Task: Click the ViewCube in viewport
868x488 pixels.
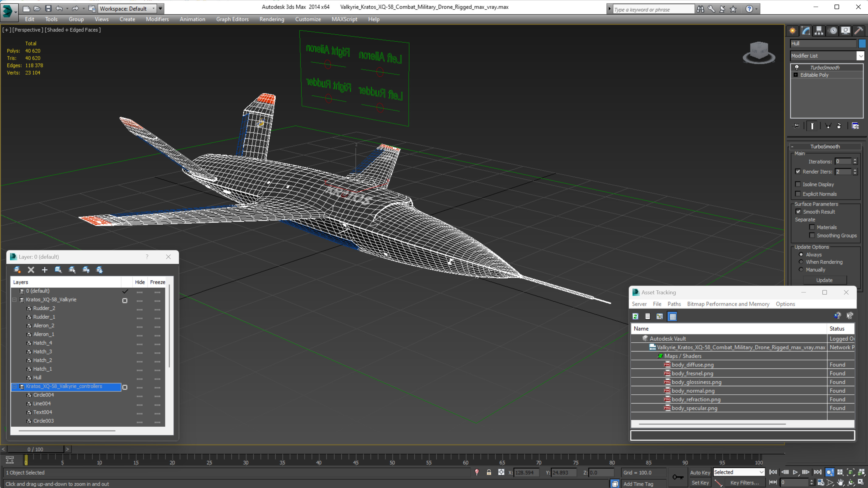Action: coord(758,52)
